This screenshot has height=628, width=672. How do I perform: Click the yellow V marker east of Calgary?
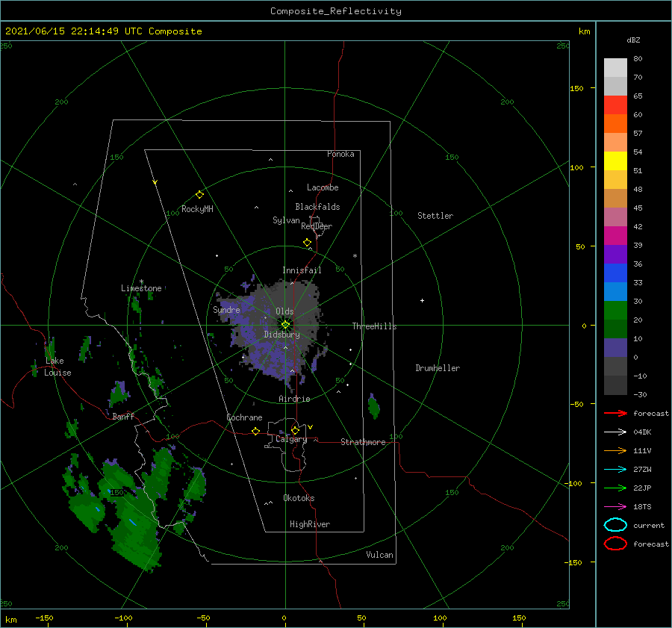coord(311,427)
